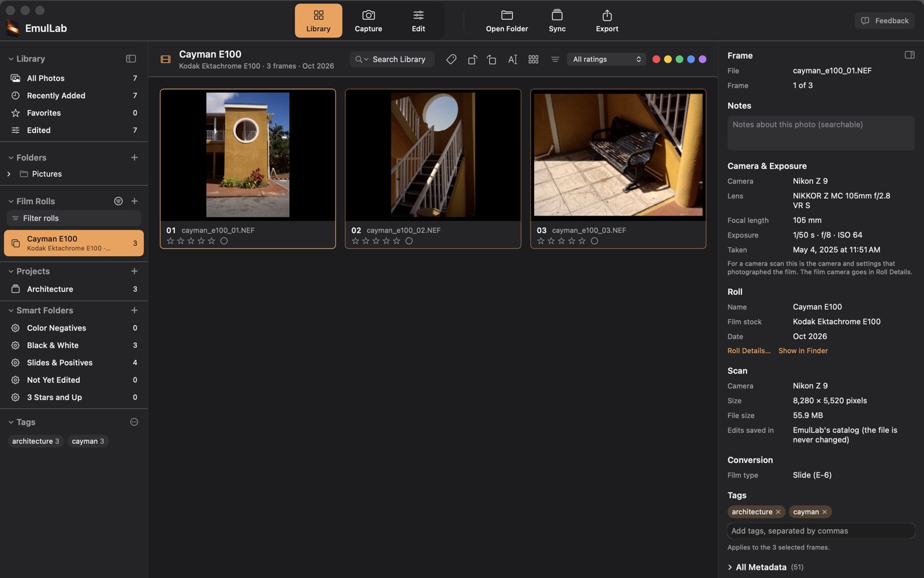Add a new smart folder

135,310
